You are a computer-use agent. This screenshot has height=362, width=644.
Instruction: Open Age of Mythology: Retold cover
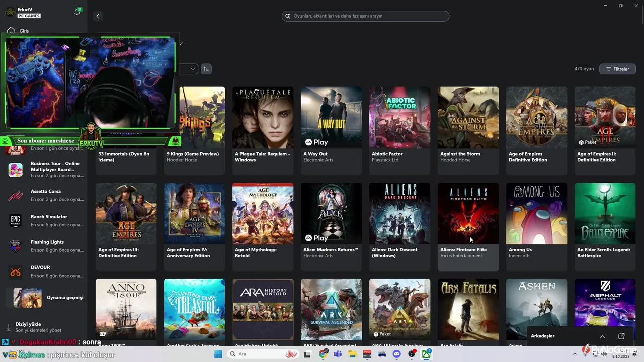(263, 214)
